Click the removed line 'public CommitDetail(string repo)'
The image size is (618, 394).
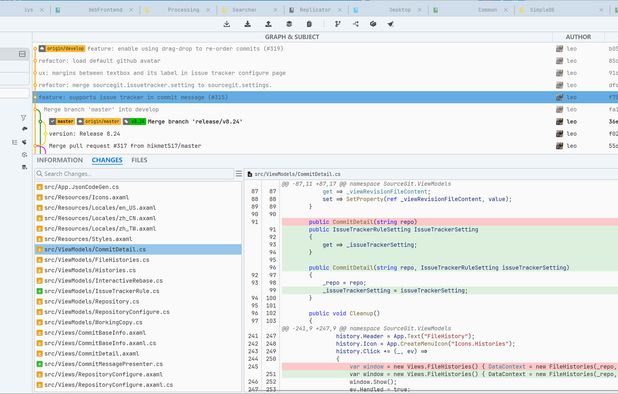click(x=450, y=222)
